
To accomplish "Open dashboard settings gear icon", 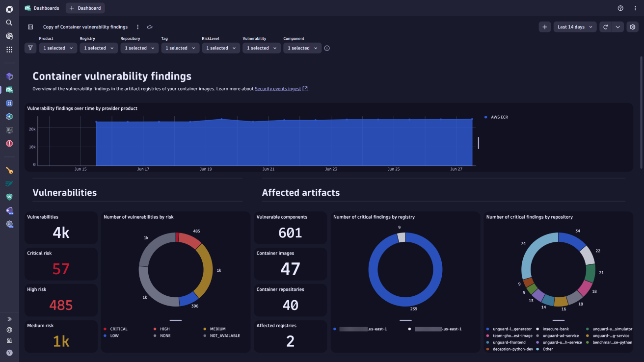I will coord(633,27).
